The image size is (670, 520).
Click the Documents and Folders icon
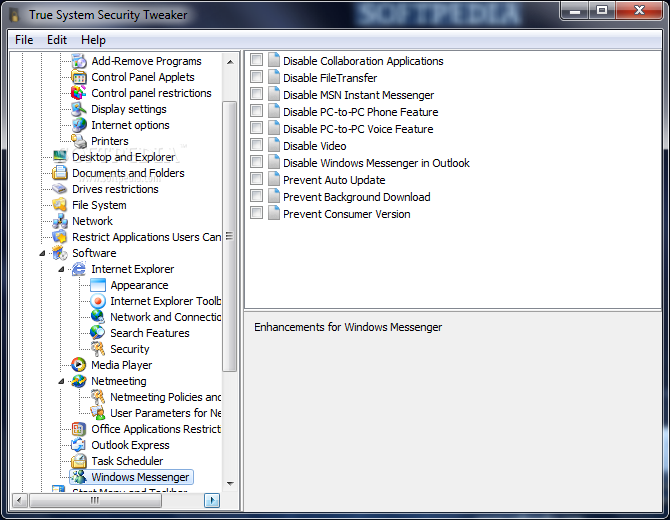tap(60, 173)
